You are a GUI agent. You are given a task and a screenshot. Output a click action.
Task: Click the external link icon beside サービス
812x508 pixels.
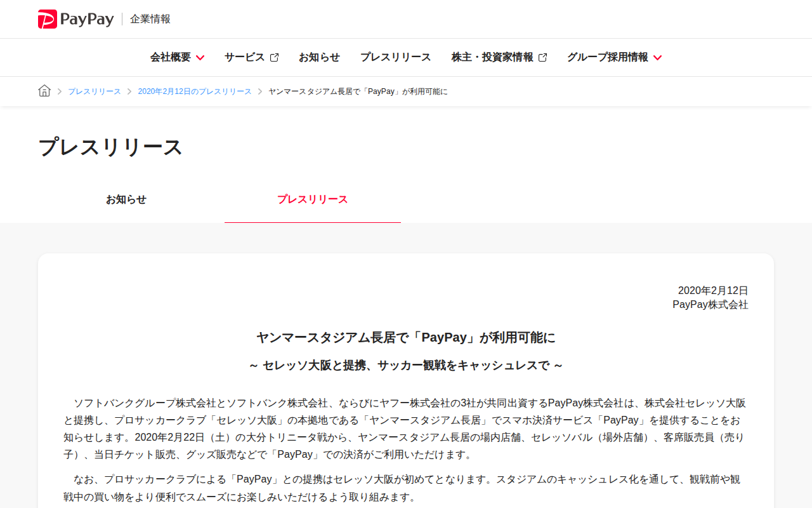tap(274, 57)
